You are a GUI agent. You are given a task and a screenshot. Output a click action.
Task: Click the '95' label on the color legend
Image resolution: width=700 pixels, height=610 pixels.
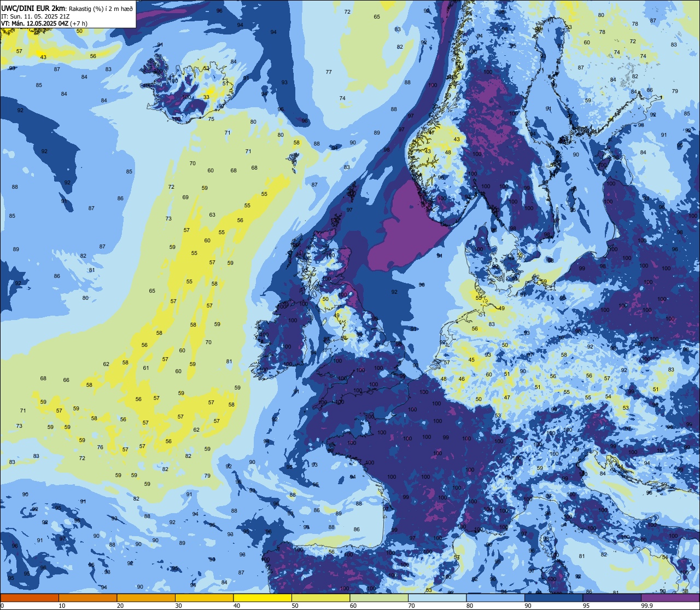[586, 606]
